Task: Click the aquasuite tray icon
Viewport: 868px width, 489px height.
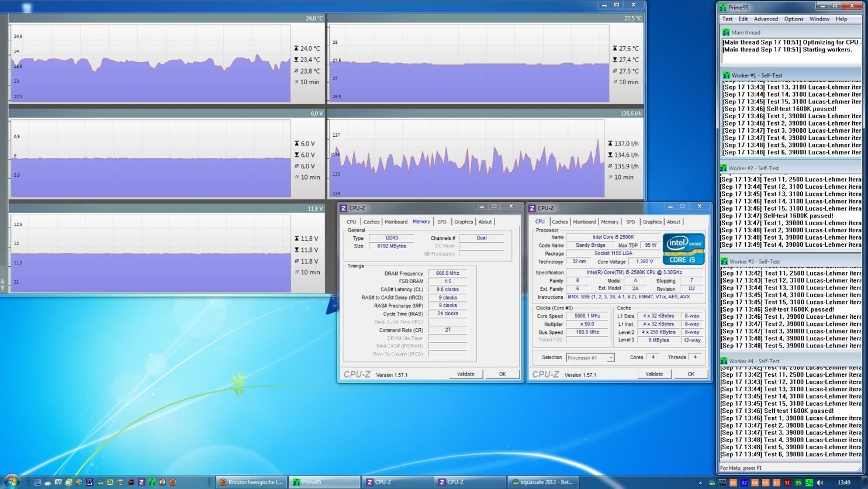Action: coord(712,483)
